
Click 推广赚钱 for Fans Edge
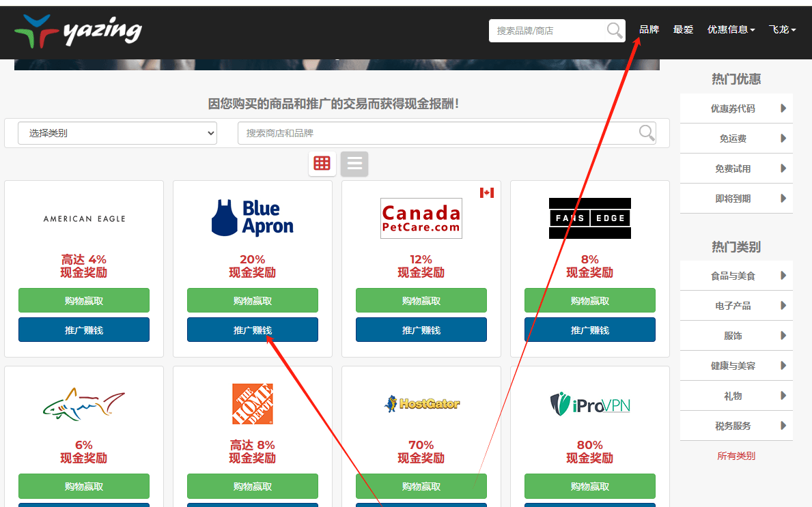(x=590, y=330)
